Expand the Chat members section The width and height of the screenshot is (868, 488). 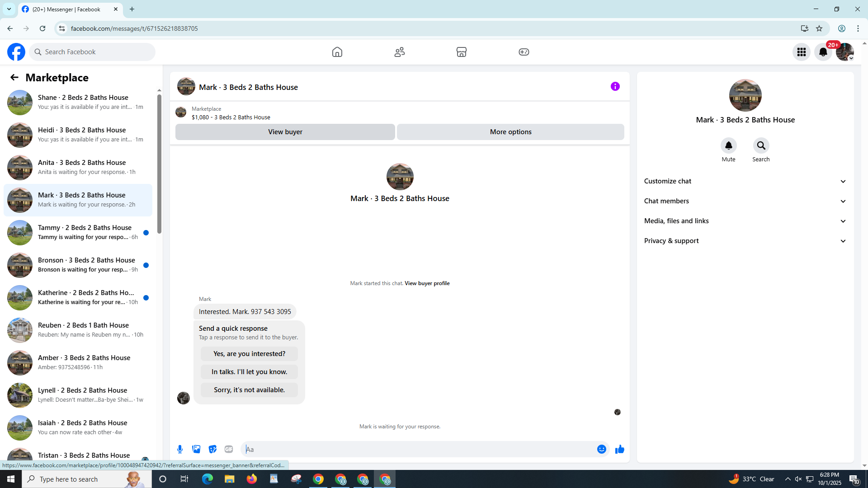pos(745,201)
